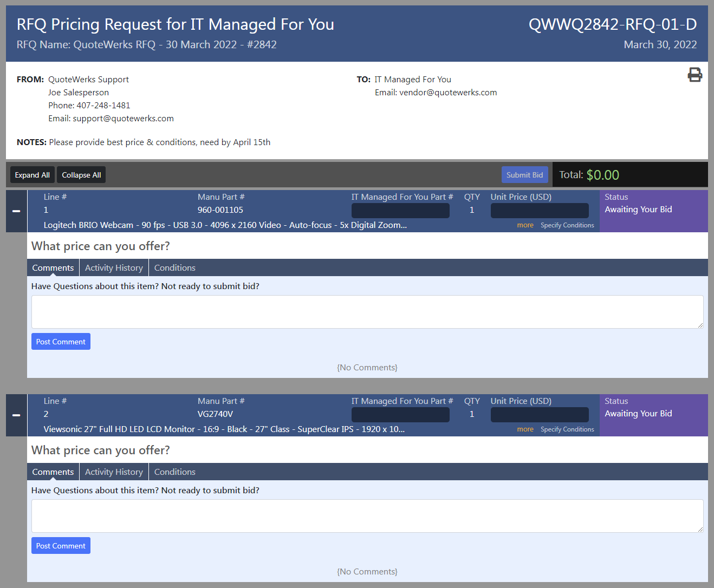Select Comments tab for line 2
Viewport: 714px width, 588px height.
tap(53, 472)
